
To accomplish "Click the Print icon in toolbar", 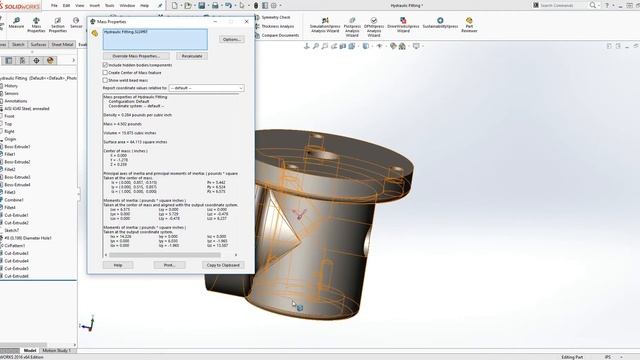I will [x=215, y=6].
